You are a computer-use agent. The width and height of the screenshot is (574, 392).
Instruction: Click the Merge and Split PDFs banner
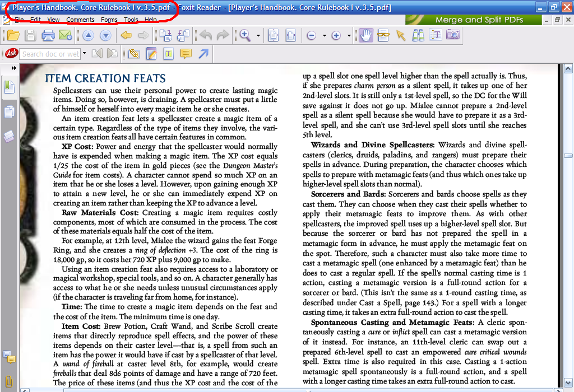(x=473, y=20)
